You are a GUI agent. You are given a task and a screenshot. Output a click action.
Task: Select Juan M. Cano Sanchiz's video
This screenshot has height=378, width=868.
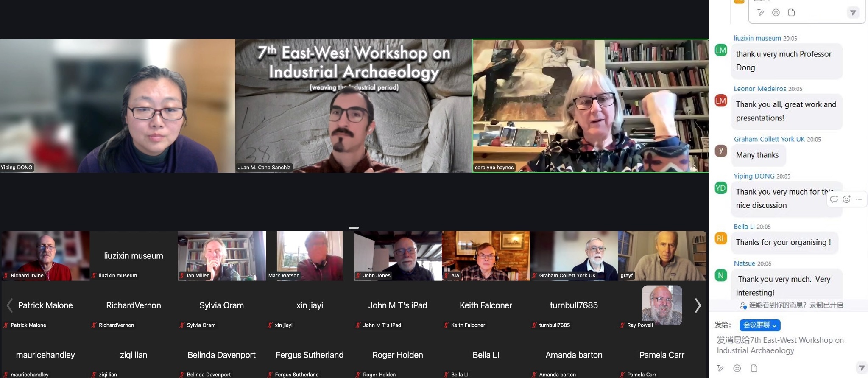tap(353, 106)
